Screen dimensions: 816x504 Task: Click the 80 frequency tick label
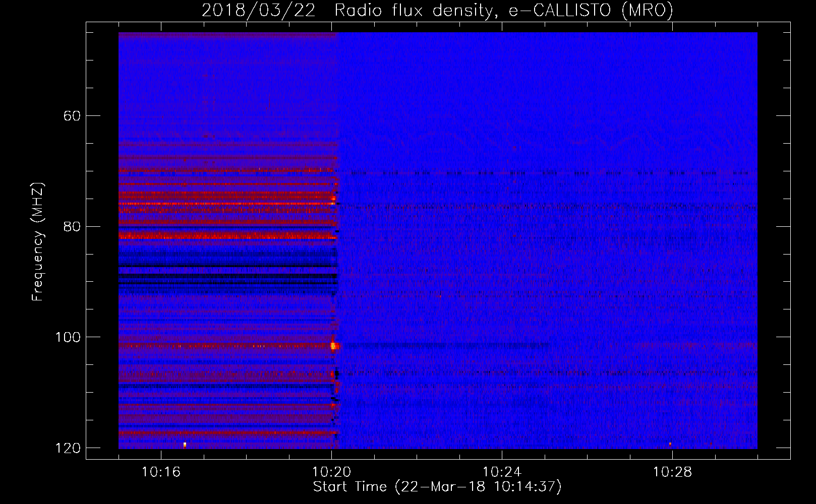(x=72, y=226)
